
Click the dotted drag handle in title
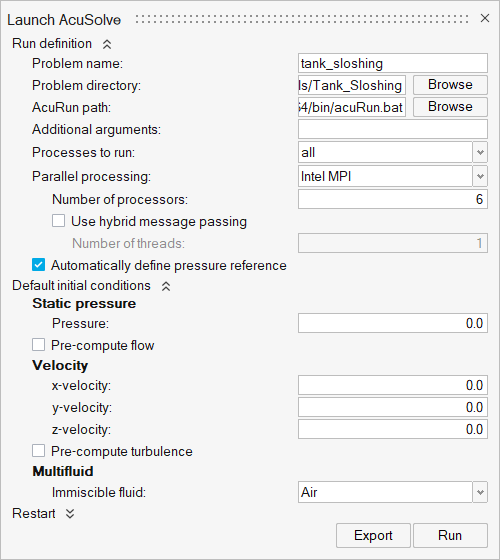click(x=302, y=19)
